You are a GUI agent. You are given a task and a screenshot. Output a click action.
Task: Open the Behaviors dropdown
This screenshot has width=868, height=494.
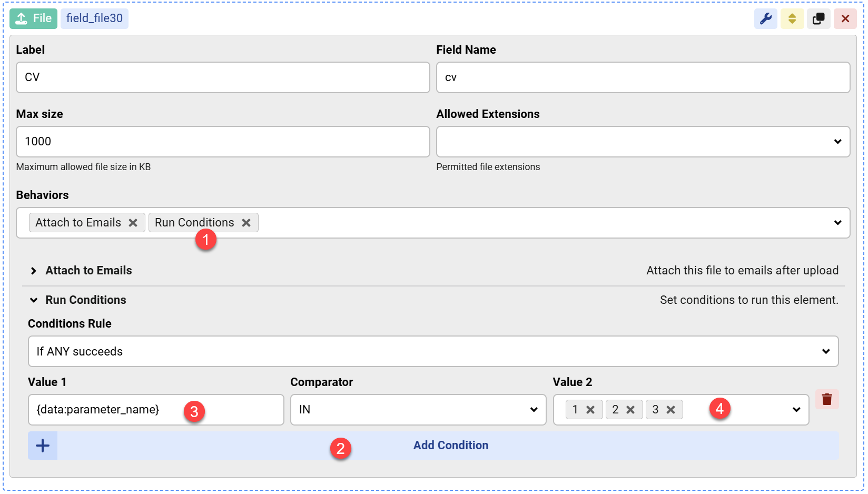point(839,223)
